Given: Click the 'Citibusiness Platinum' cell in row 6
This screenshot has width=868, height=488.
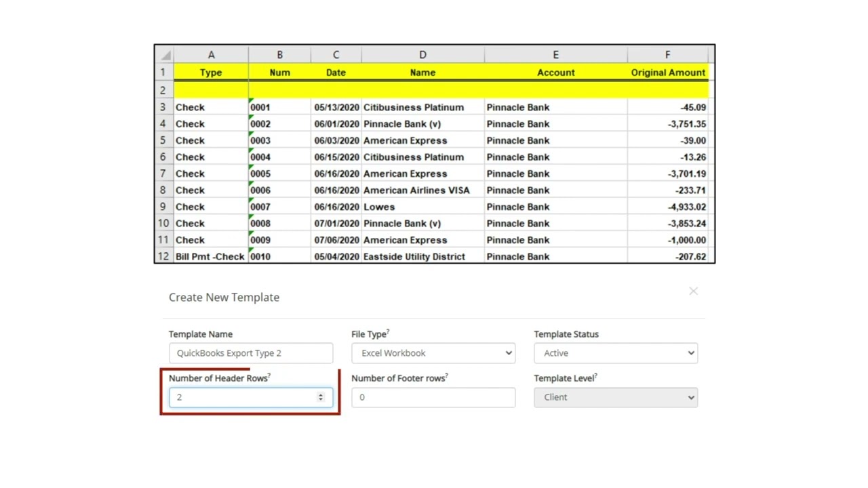Looking at the screenshot, I should point(422,157).
